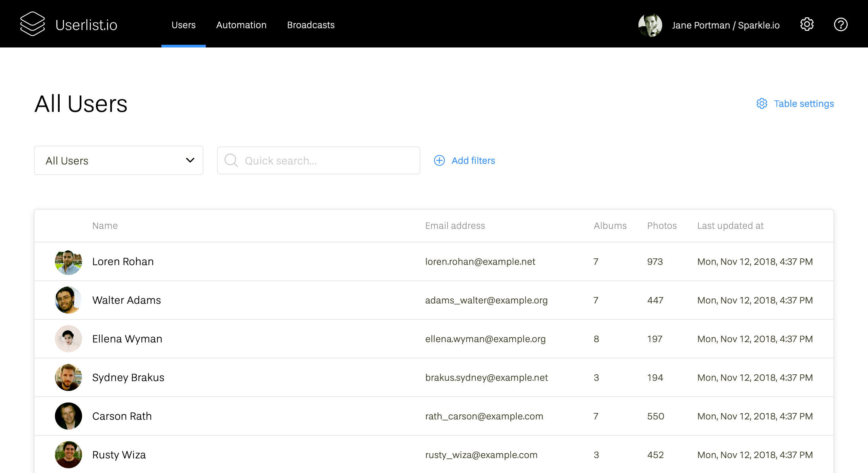The height and width of the screenshot is (473, 868).
Task: Click Loren Rohan's avatar photo
Action: (68, 262)
